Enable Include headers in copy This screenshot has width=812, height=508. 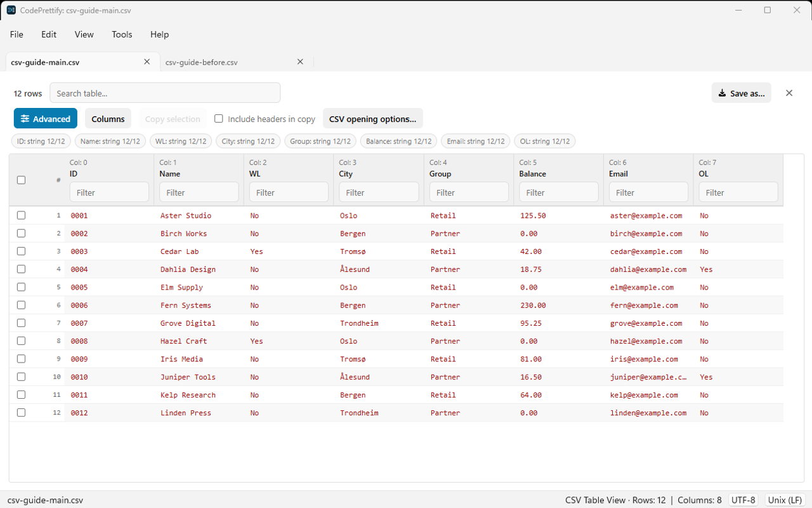pos(219,118)
